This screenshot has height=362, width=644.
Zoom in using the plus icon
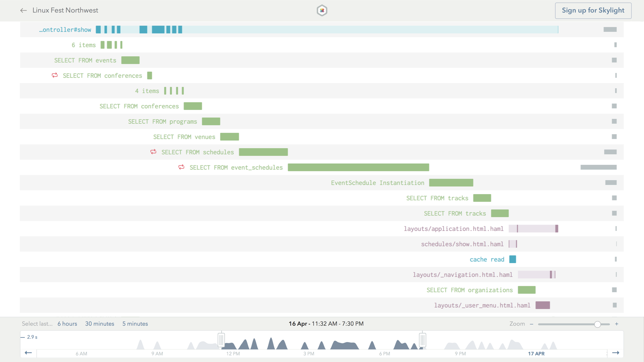point(617,324)
